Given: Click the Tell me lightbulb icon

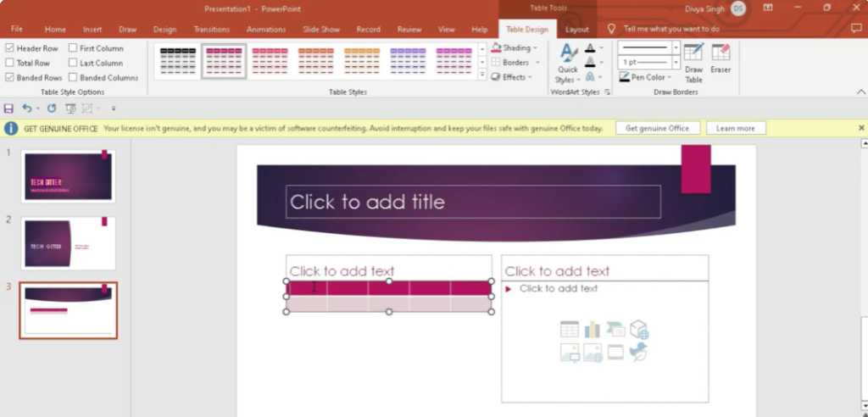Looking at the screenshot, I should (611, 29).
